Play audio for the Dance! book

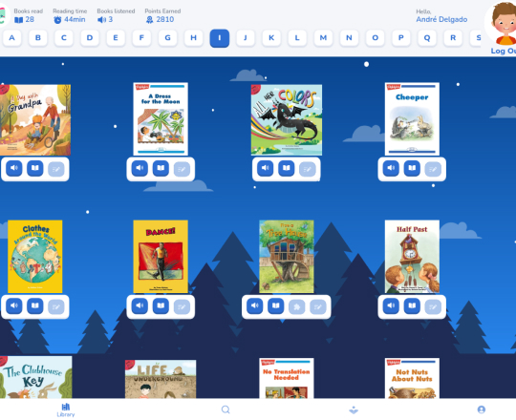tap(140, 306)
